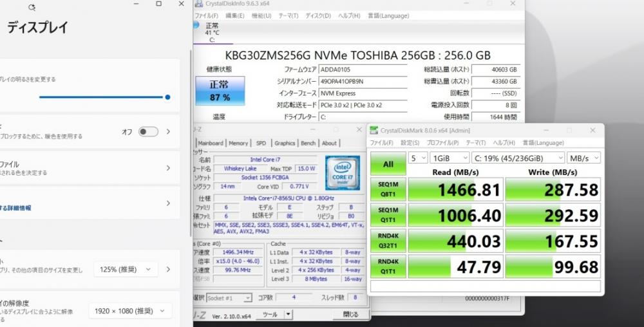Open the 機能(U) menu in CrystalDiskInfo
The height and width of the screenshot is (327, 644).
tap(261, 15)
